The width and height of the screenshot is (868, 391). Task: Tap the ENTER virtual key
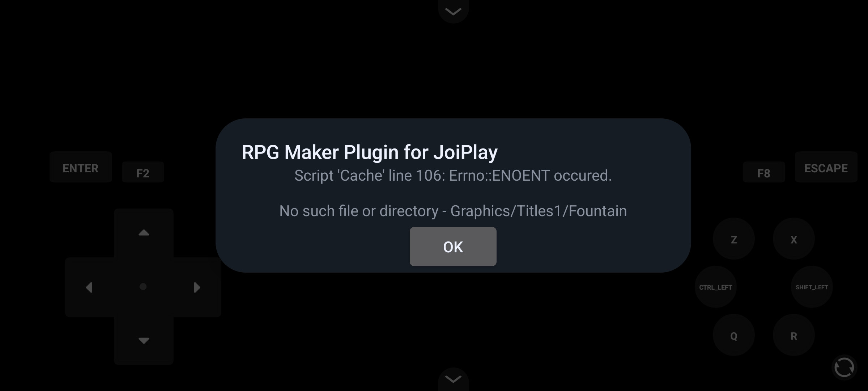81,167
